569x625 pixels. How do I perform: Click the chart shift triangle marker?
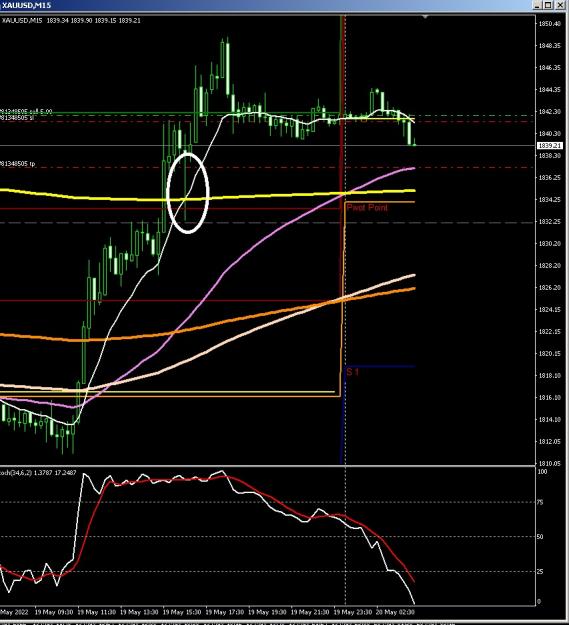pos(425,17)
